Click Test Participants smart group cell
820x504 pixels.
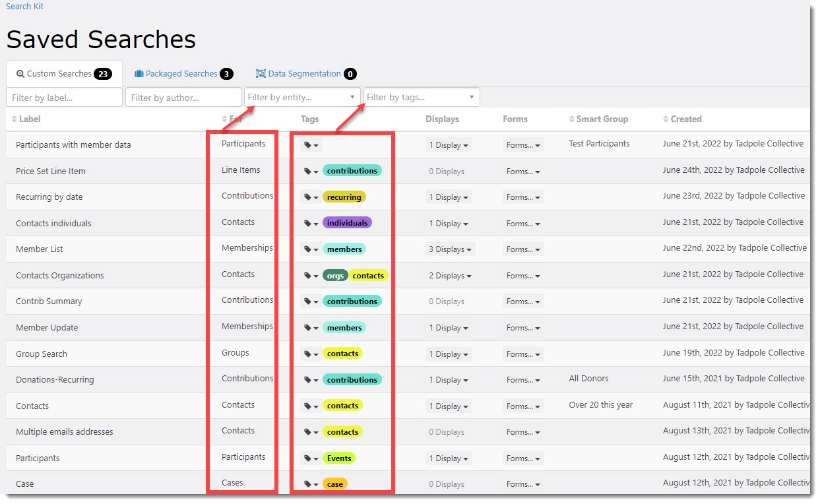point(599,144)
